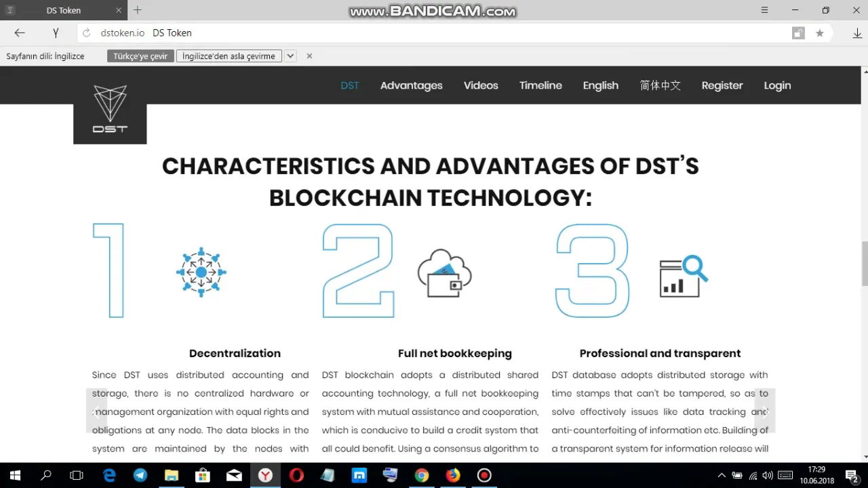Viewport: 868px width, 488px height.
Task: Click the DST logo in site header
Action: [110, 108]
